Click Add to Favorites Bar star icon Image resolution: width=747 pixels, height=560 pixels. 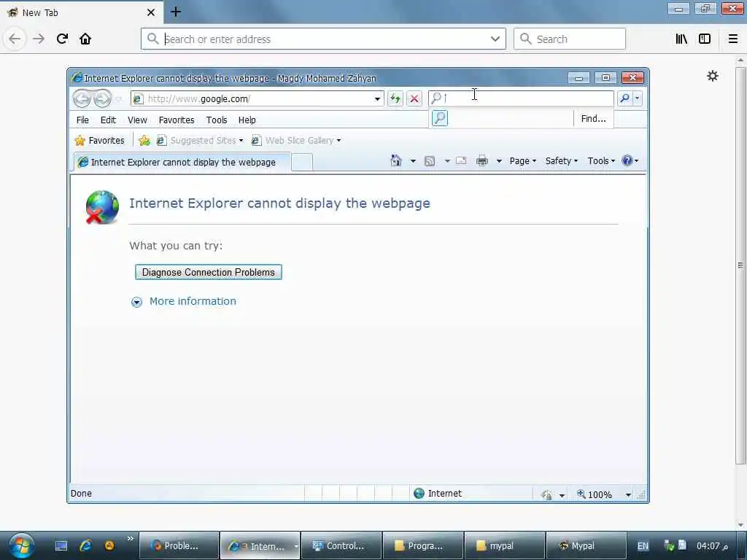pos(144,141)
